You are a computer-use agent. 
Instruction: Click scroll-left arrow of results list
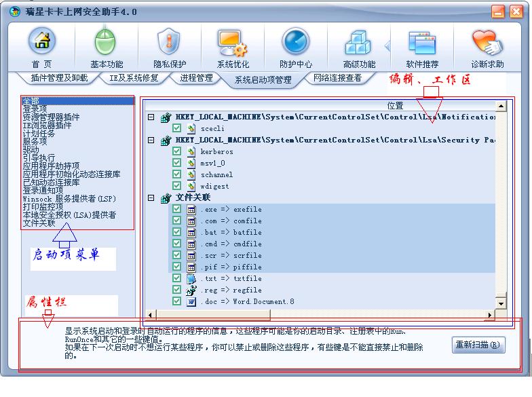[x=151, y=315]
